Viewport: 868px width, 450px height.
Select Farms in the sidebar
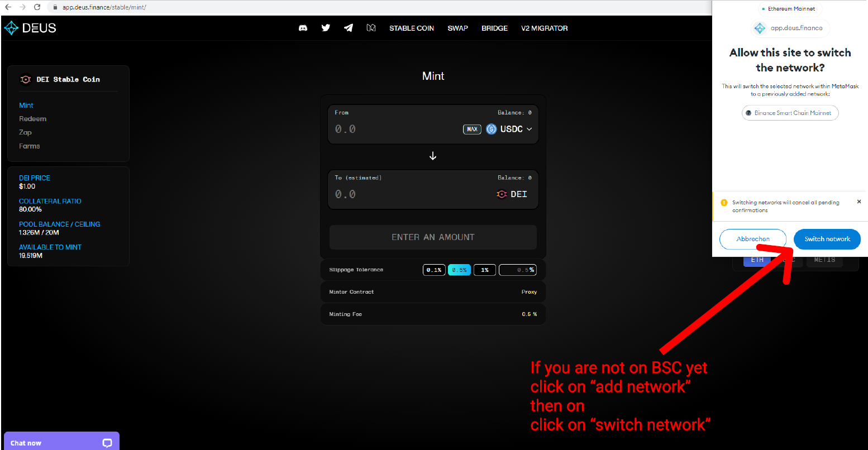coord(30,146)
